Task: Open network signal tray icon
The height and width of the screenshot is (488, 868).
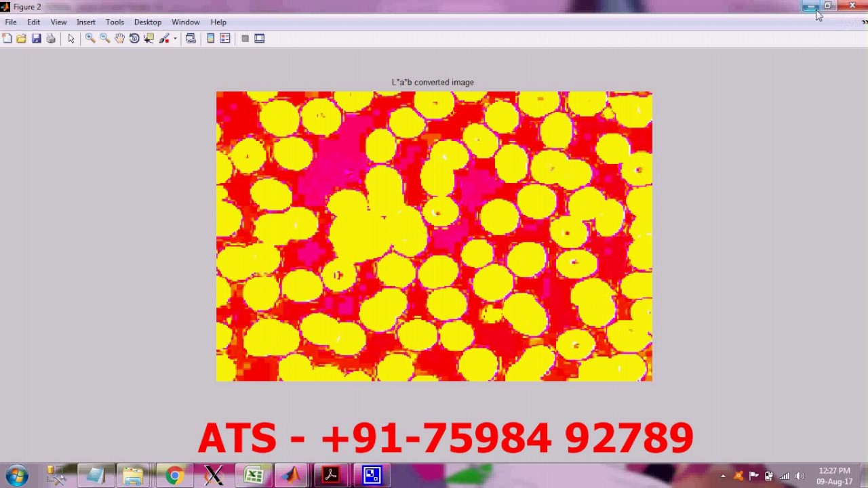Action: [x=785, y=476]
